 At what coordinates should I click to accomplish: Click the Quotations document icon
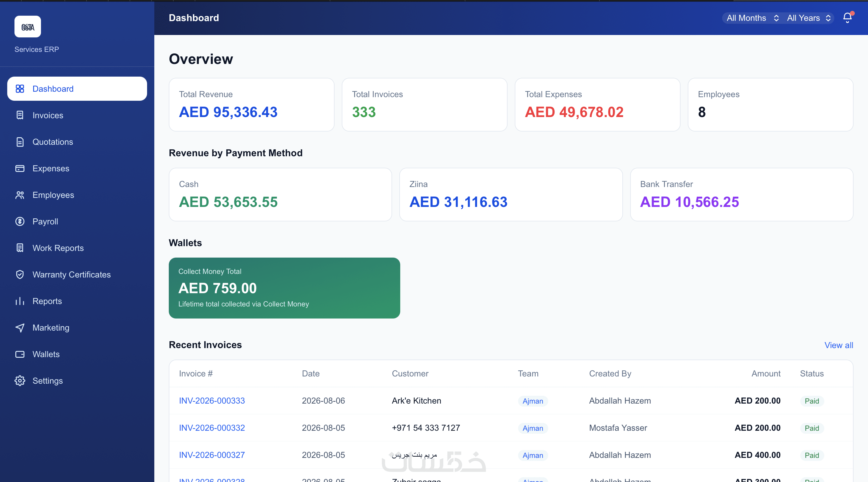coord(20,142)
